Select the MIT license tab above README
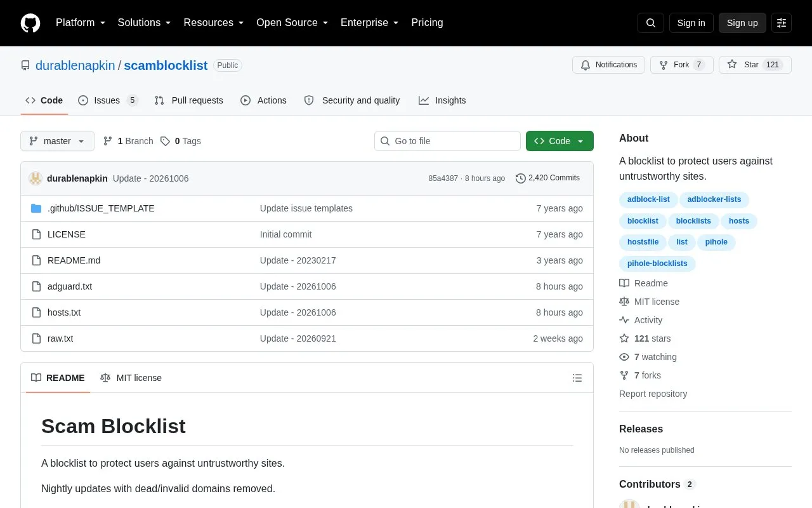The image size is (812, 508). (x=131, y=378)
